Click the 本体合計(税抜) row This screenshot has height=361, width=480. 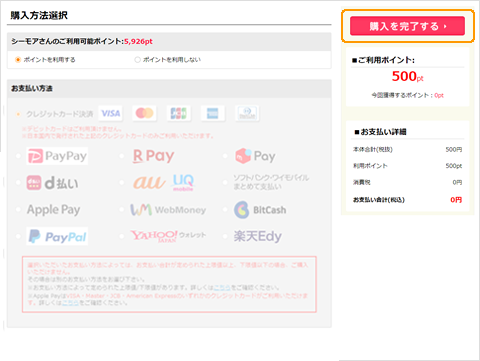click(x=407, y=149)
